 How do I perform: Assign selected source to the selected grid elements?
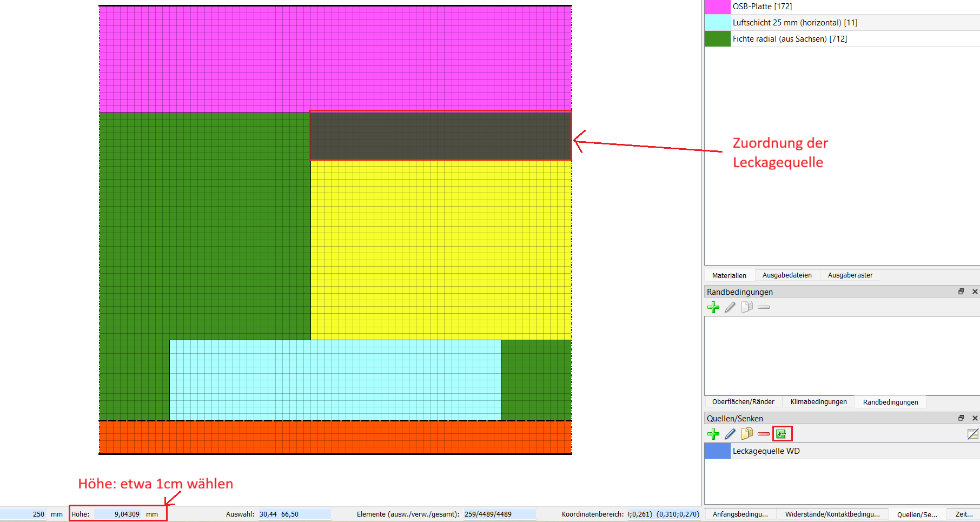click(782, 434)
